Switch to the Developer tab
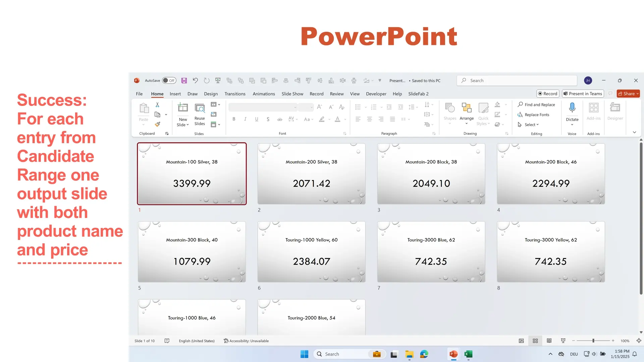 coord(376,94)
